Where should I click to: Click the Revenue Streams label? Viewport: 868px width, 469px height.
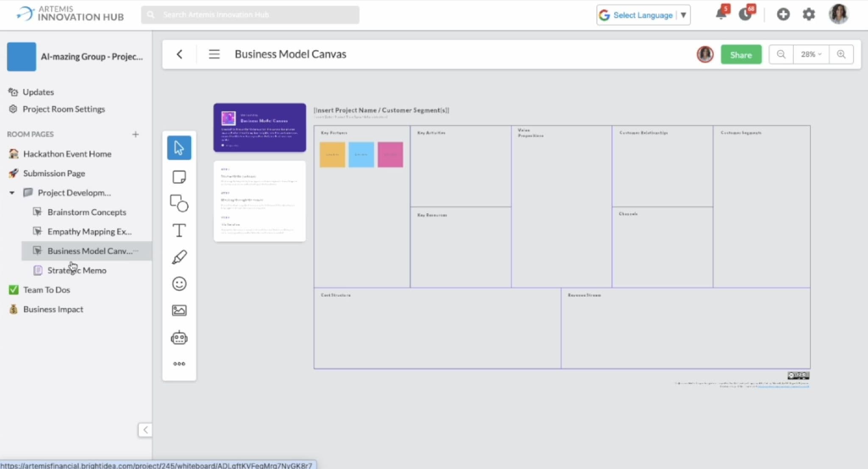(584, 295)
